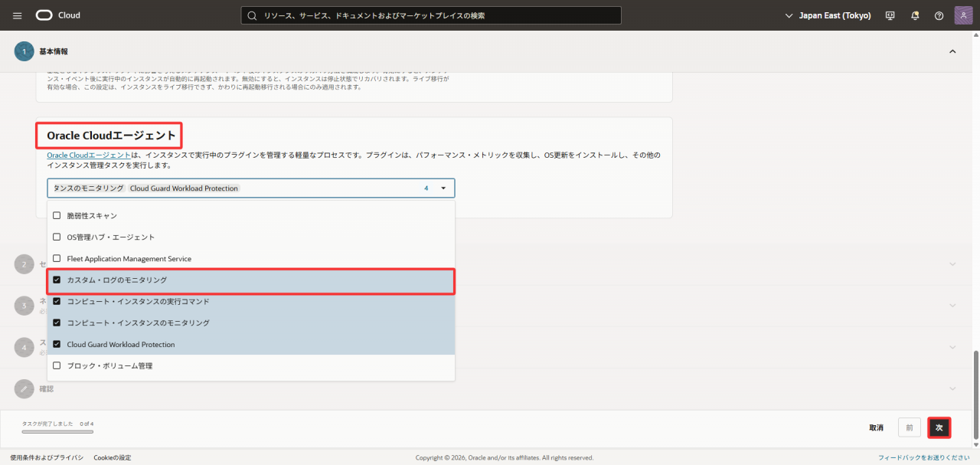Expand step 4 section chevron
Viewport: 980px width, 465px height.
coord(952,347)
